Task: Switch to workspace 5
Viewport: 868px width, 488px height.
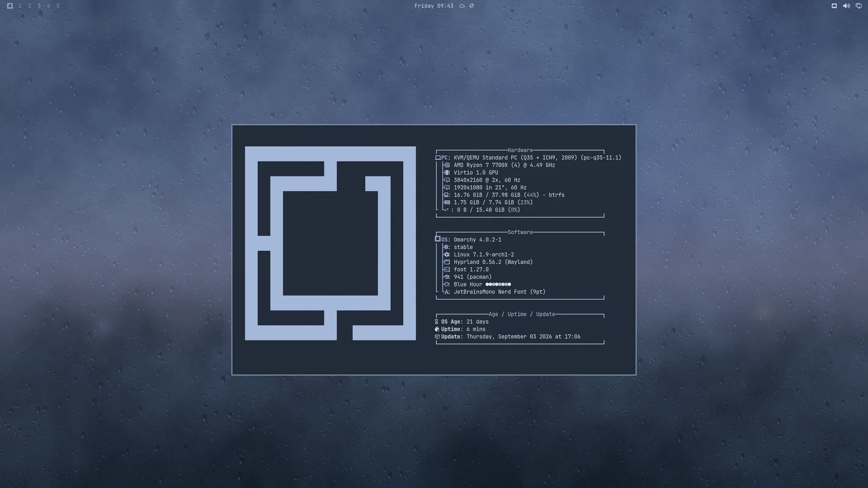Action: coord(58,6)
